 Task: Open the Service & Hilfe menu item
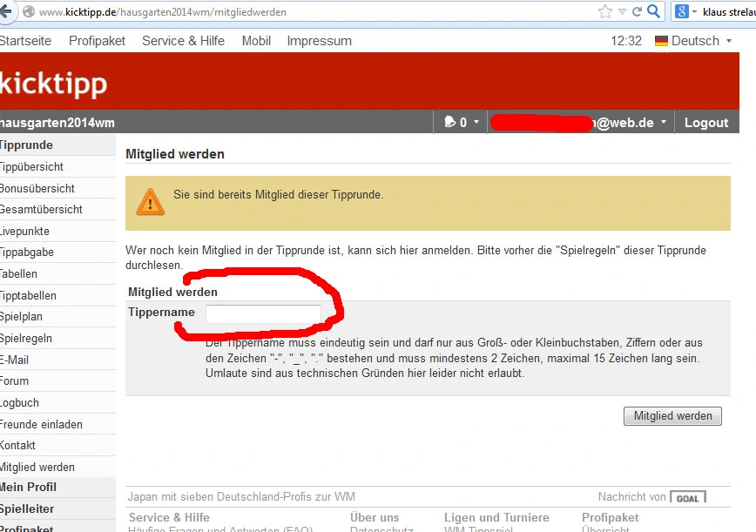pyautogui.click(x=183, y=41)
